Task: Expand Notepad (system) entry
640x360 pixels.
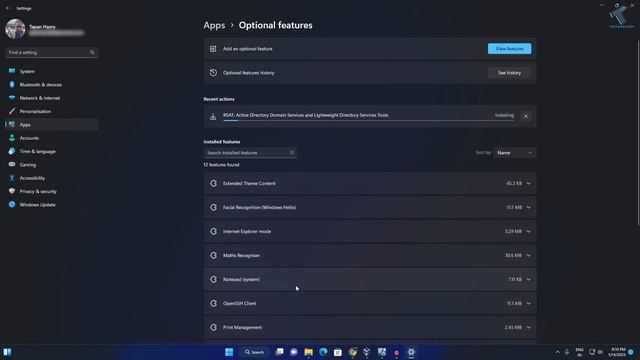Action: [x=529, y=280]
